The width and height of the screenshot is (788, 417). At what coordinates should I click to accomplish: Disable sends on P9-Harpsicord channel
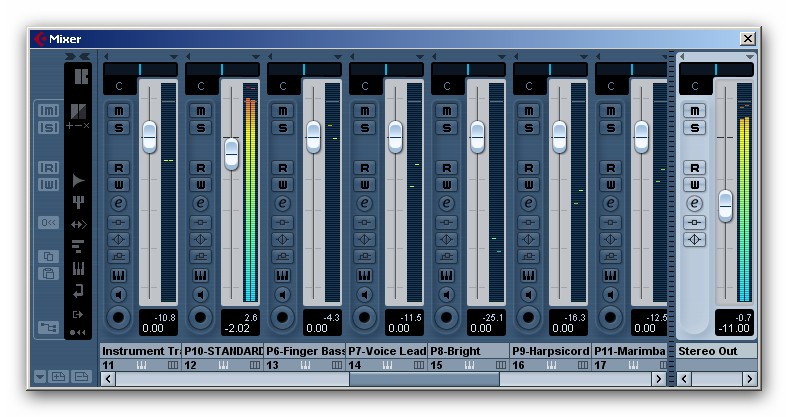pyautogui.click(x=528, y=257)
